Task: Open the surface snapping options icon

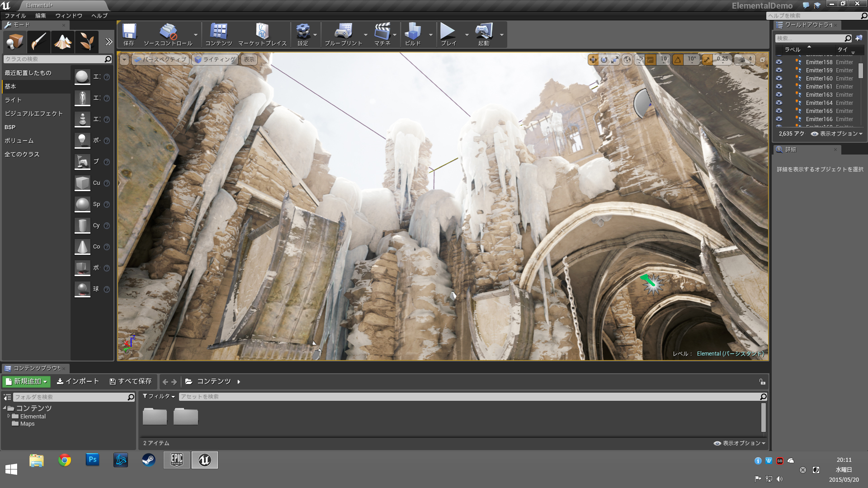Action: pyautogui.click(x=639, y=59)
